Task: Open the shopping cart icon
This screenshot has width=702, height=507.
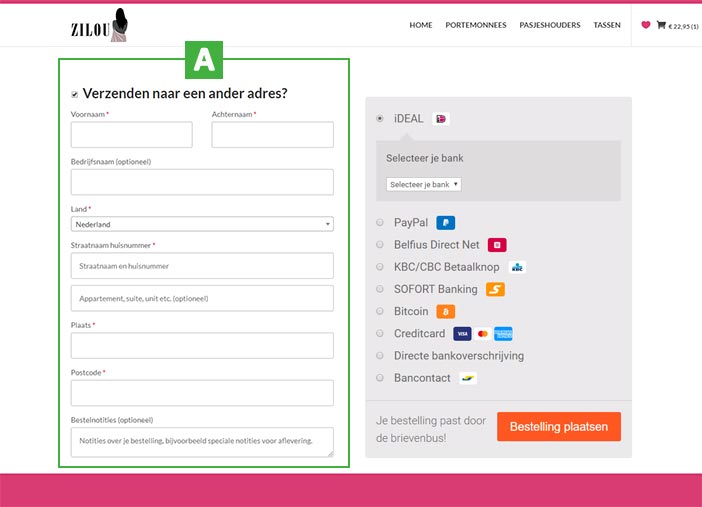Action: tap(661, 25)
